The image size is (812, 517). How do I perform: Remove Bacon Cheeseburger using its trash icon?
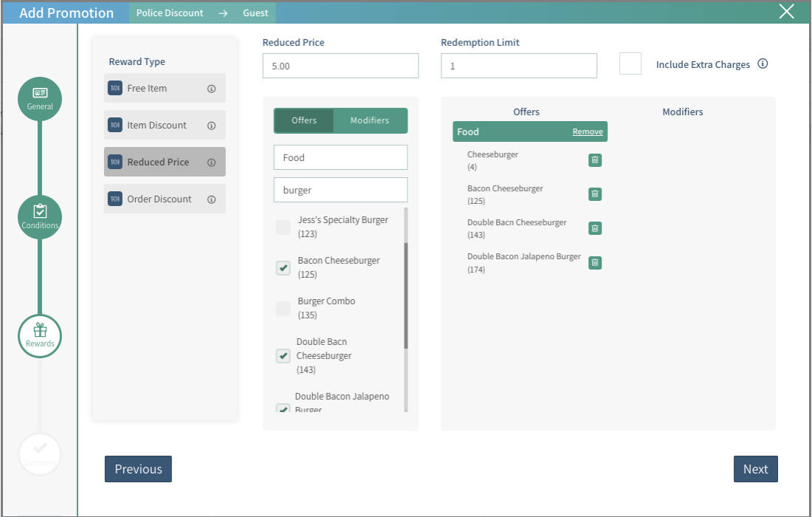coord(595,194)
